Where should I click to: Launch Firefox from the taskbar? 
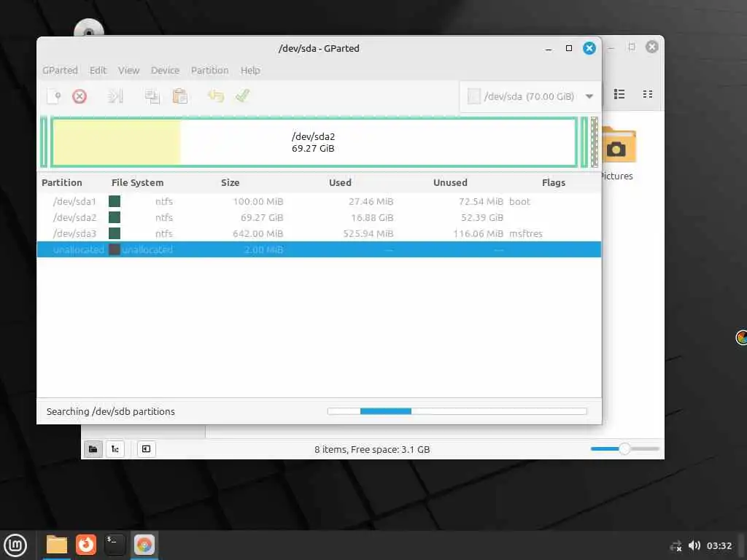point(86,544)
